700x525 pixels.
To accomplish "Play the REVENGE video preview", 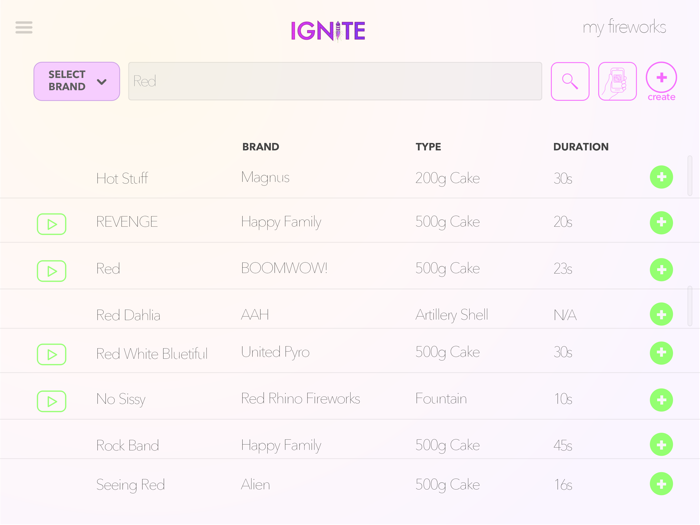I will (52, 224).
